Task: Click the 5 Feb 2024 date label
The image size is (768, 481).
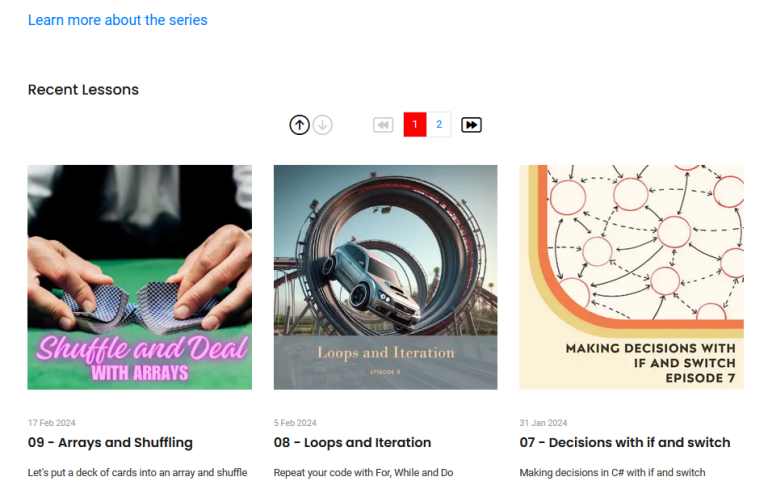Action: point(295,423)
